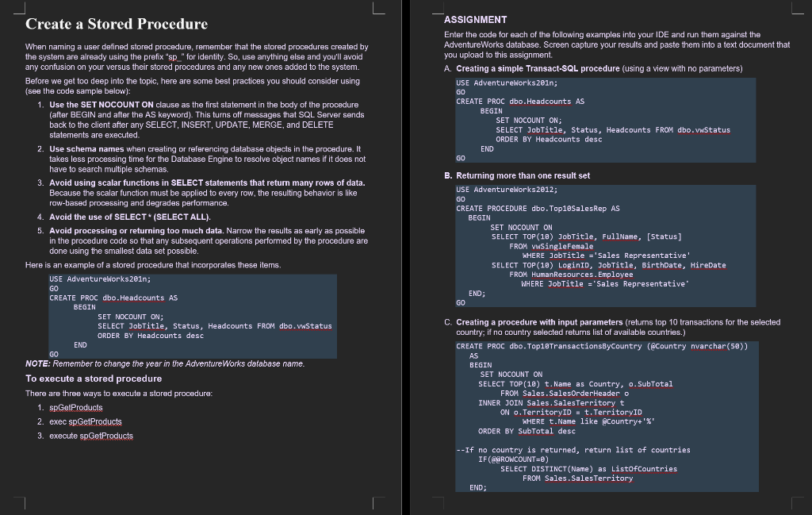Image resolution: width=812 pixels, height=515 pixels.
Task: Click "SELECT DISTINCT(Name) as ListOfCountries" line
Action: [x=589, y=469]
